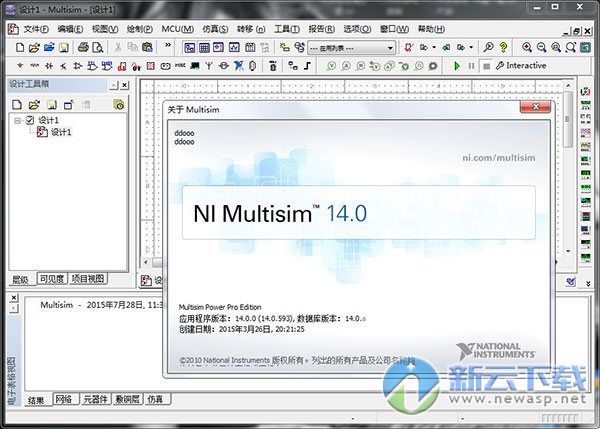Open probe settings gear icon
The height and width of the screenshot is (429, 600).
[433, 66]
